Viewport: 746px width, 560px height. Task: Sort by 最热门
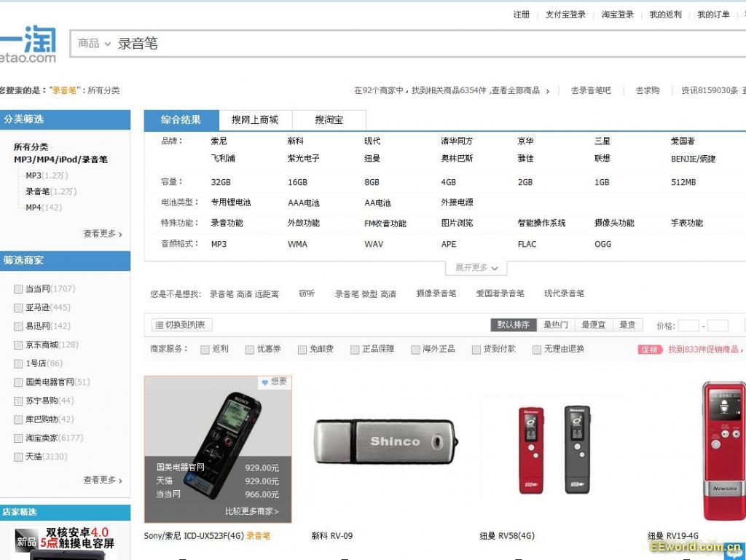click(x=556, y=326)
